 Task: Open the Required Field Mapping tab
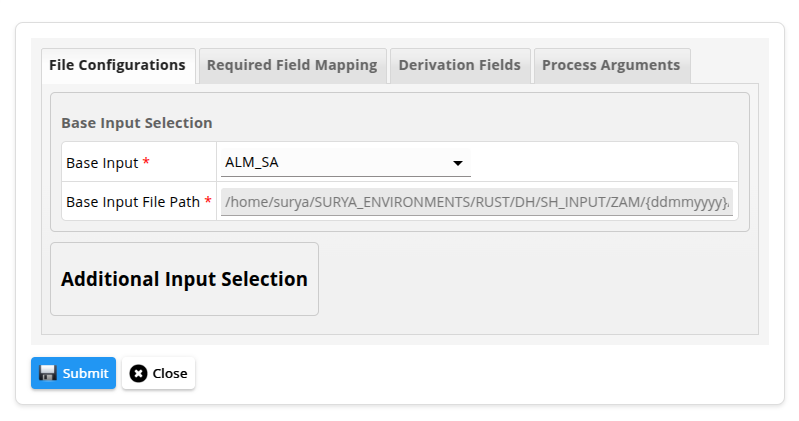point(291,65)
